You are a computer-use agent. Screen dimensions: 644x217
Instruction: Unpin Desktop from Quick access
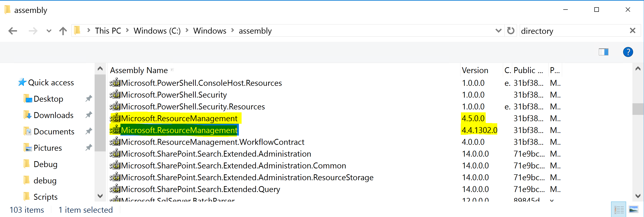89,98
